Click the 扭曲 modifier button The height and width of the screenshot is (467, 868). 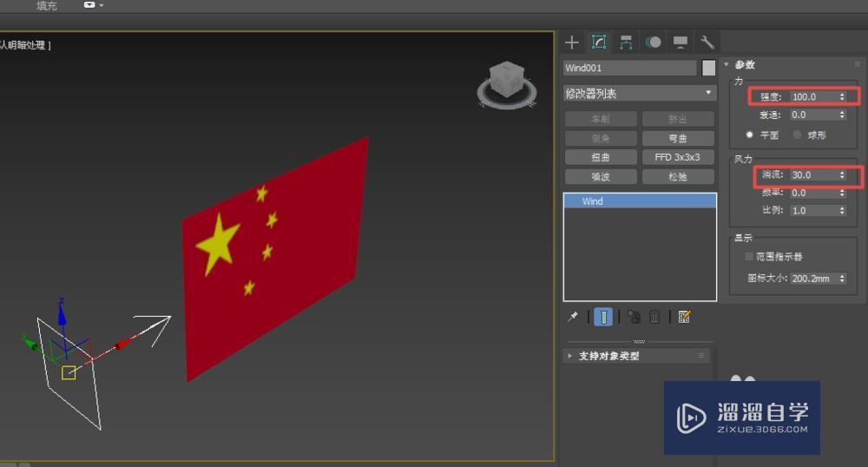coord(601,157)
